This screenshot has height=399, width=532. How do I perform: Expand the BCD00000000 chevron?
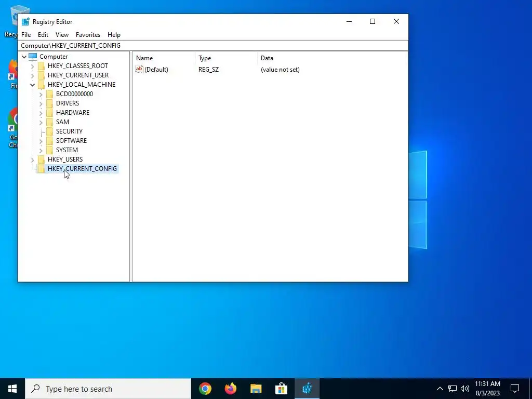click(x=41, y=95)
